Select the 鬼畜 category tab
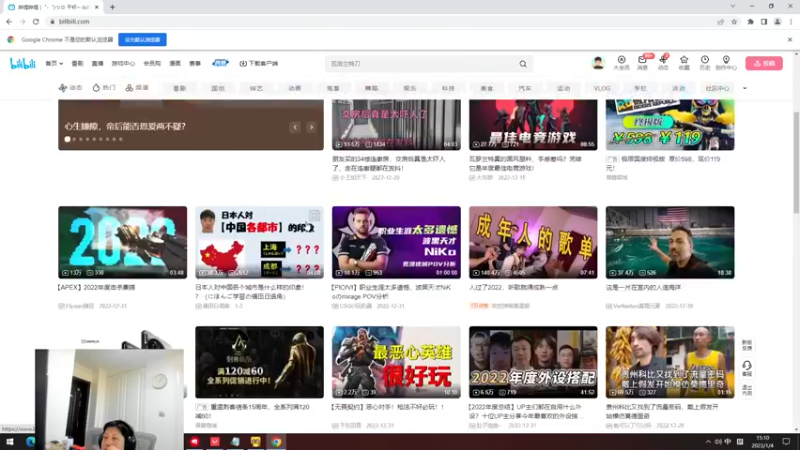The width and height of the screenshot is (800, 450). pyautogui.click(x=333, y=88)
